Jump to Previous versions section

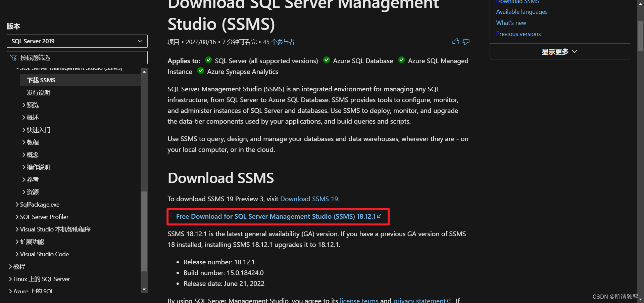click(518, 34)
